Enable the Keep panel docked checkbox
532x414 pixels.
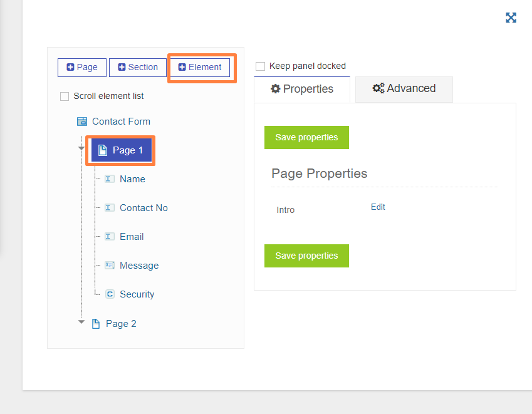pos(260,66)
